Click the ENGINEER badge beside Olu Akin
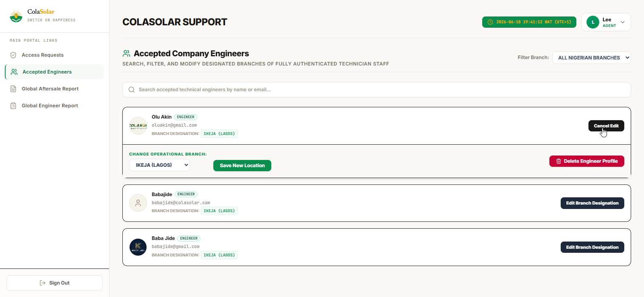 (186, 117)
